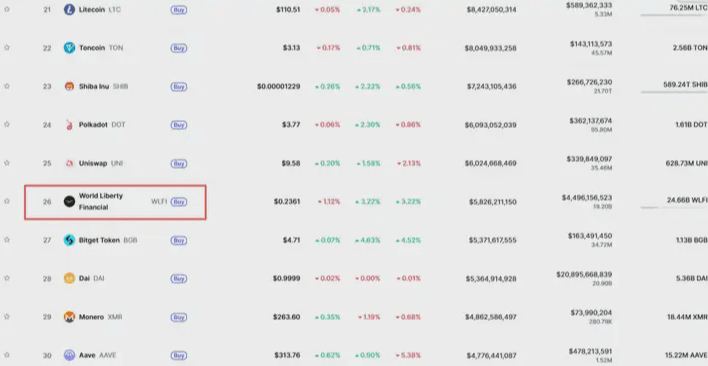Click Monero market cap value $4,862,586,497
The height and width of the screenshot is (366, 708).
491,317
